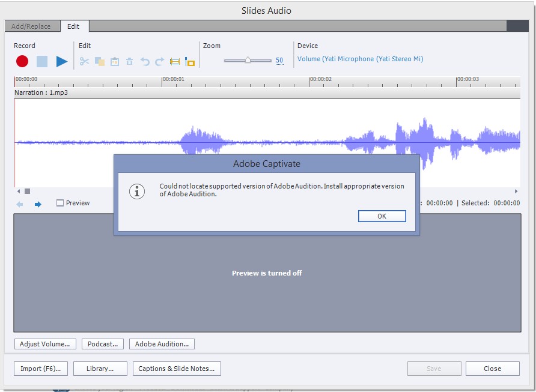Screen dimensions: 536x392
Task: Paste audio from the clipboard icon
Action: (115, 61)
